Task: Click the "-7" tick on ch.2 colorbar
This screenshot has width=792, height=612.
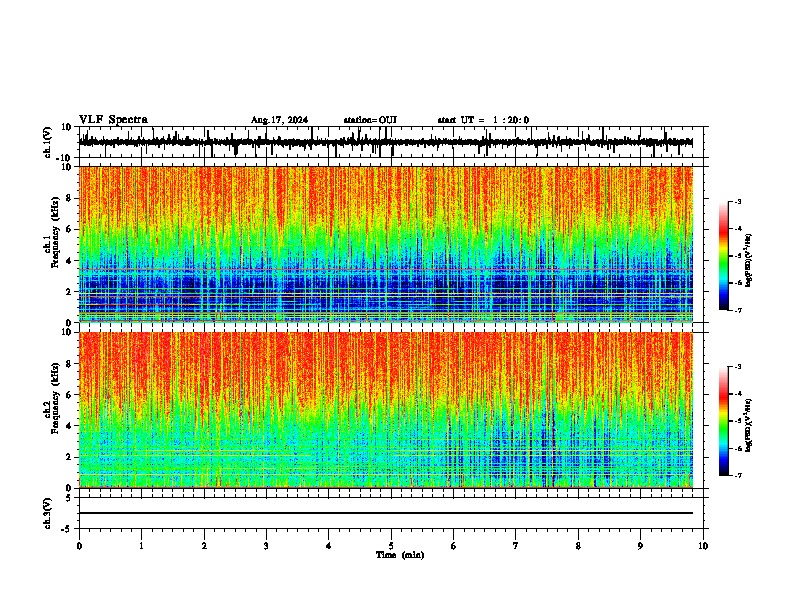Action: 737,475
